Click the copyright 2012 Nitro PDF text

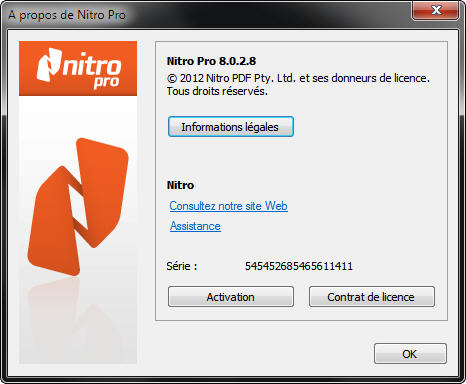click(x=298, y=78)
